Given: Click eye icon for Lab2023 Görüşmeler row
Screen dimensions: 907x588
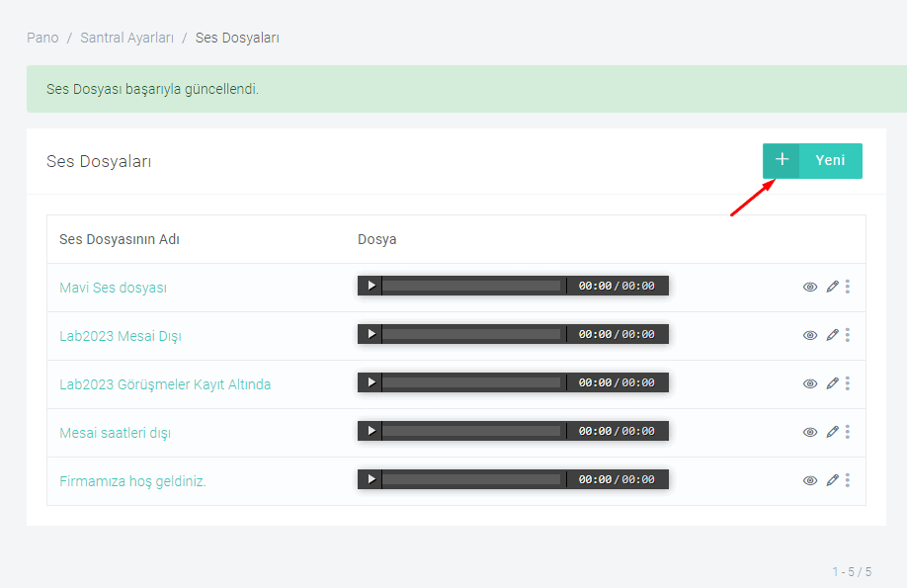Looking at the screenshot, I should tap(810, 383).
